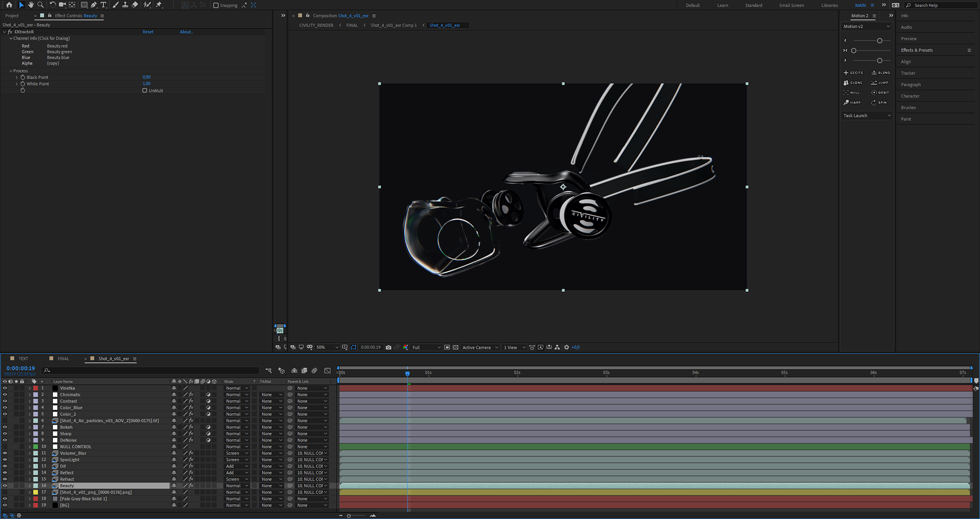Open the Full resolution dropdown

[426, 348]
